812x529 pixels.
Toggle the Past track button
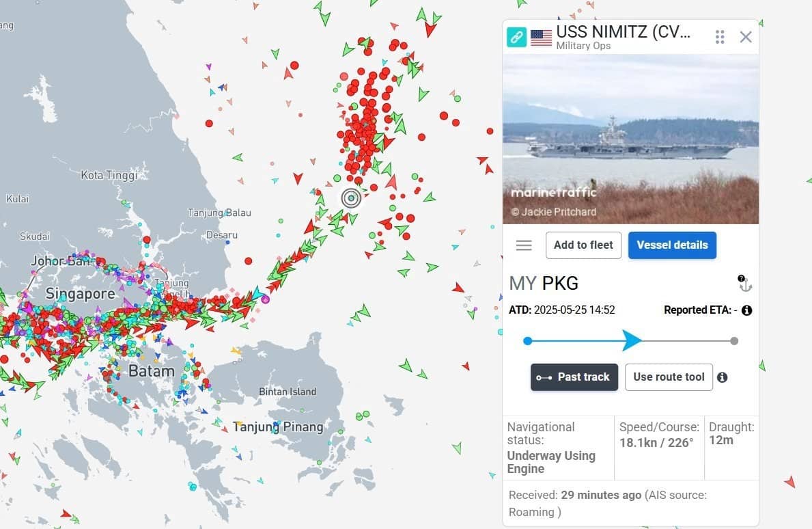[574, 377]
